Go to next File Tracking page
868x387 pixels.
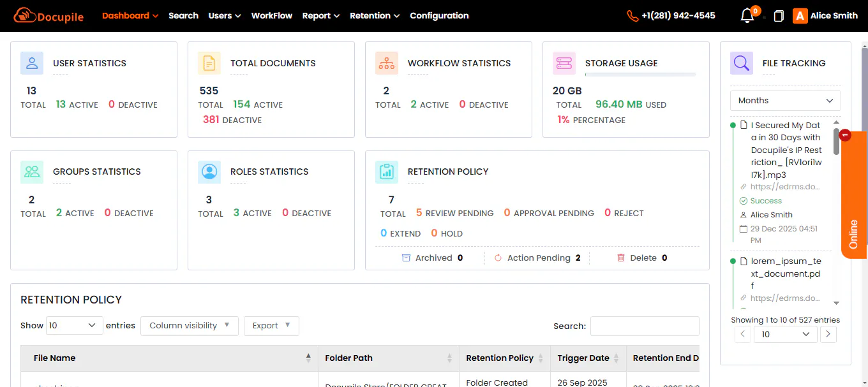[828, 334]
